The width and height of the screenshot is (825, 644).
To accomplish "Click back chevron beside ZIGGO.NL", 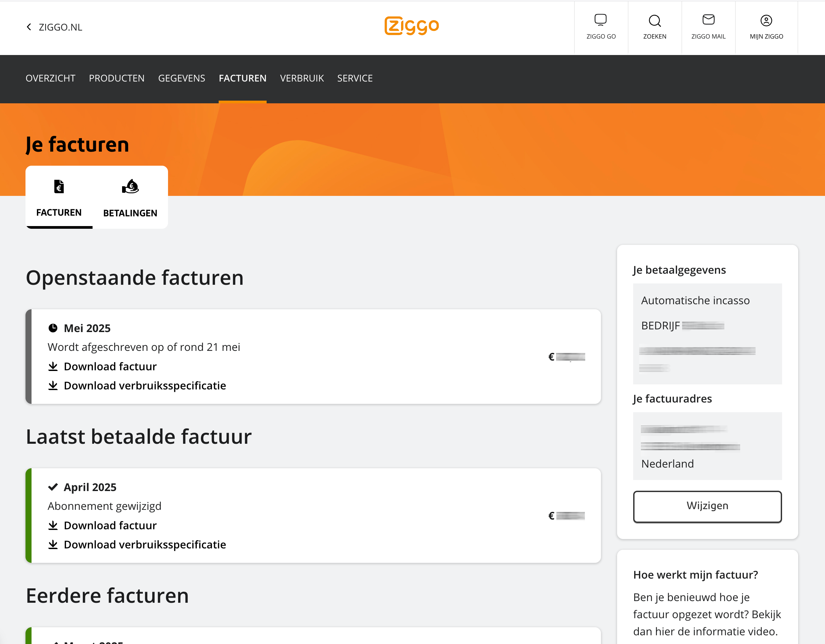I will [x=29, y=27].
